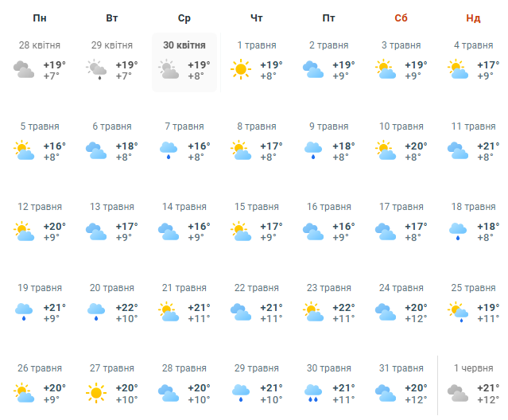Click the partly sunny icon for 3 травня
The width and height of the screenshot is (508, 420).
[386, 70]
